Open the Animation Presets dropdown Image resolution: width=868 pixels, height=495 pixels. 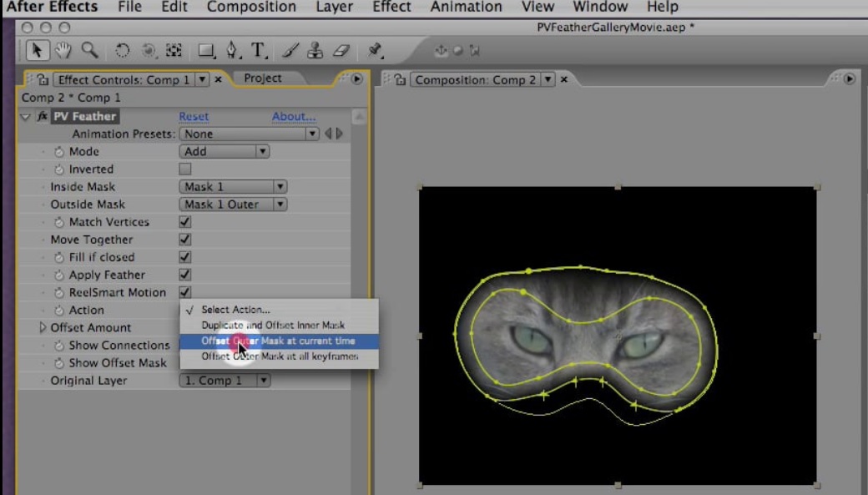249,134
